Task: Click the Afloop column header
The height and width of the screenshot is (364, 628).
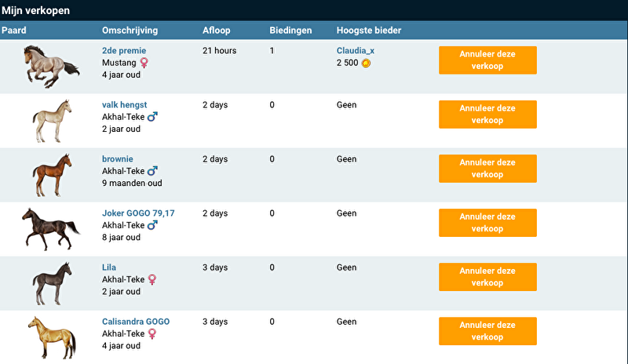Action: (217, 31)
